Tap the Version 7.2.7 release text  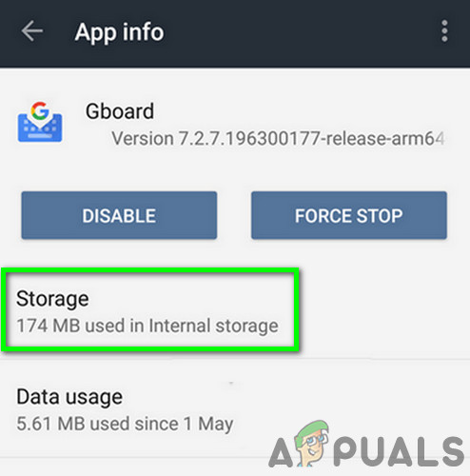click(278, 139)
